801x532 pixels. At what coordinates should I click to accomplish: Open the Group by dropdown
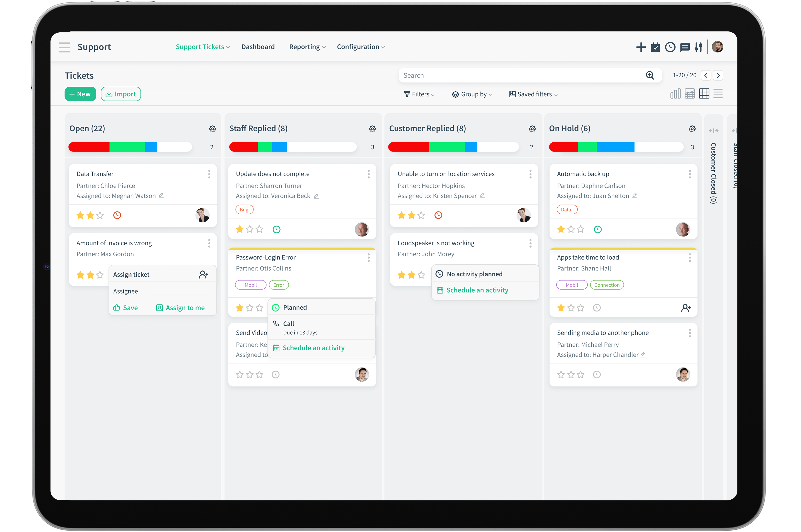(472, 94)
